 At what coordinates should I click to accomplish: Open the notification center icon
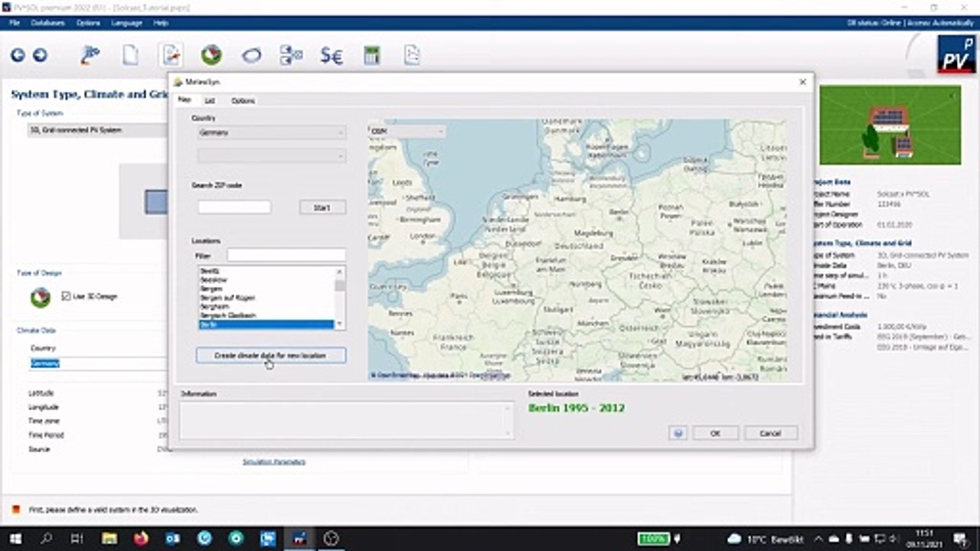coord(962,539)
